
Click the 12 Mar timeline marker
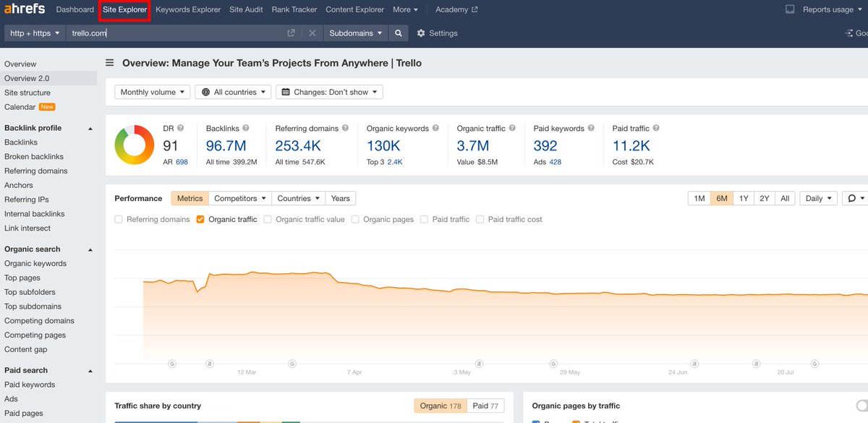pyautogui.click(x=247, y=372)
